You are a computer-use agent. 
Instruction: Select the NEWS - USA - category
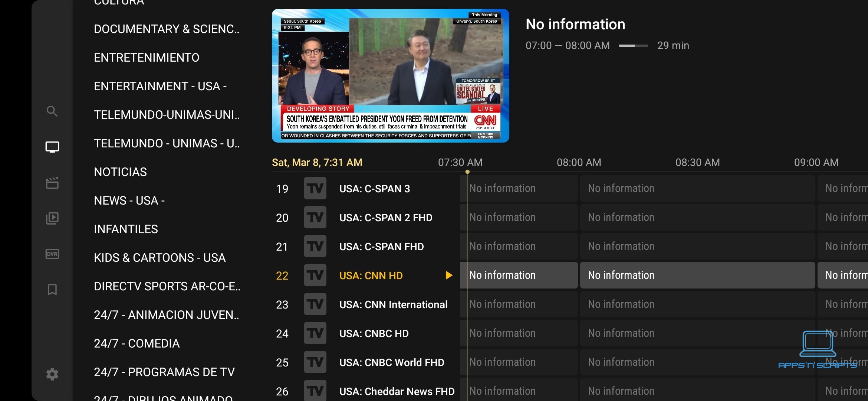(129, 200)
